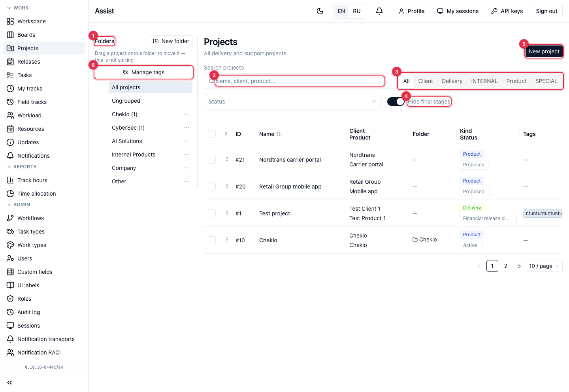Open the 10 / page size dropdown
Viewport: 569px width, 392px height.
point(544,266)
